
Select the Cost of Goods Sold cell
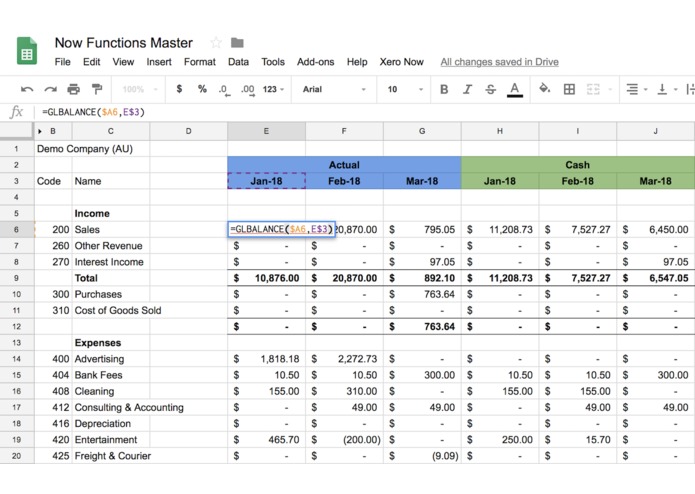(x=118, y=311)
